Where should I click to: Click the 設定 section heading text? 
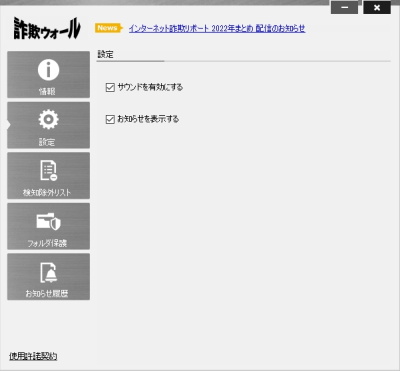[105, 54]
